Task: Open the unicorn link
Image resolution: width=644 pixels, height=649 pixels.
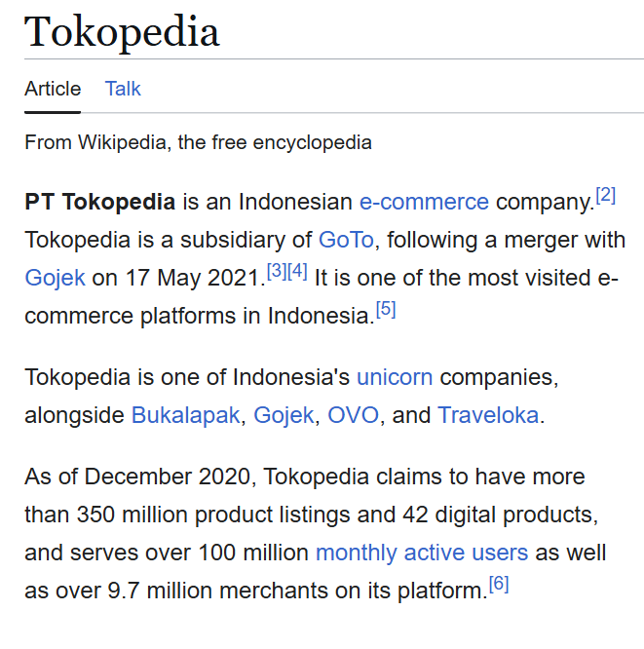Action: (x=395, y=377)
